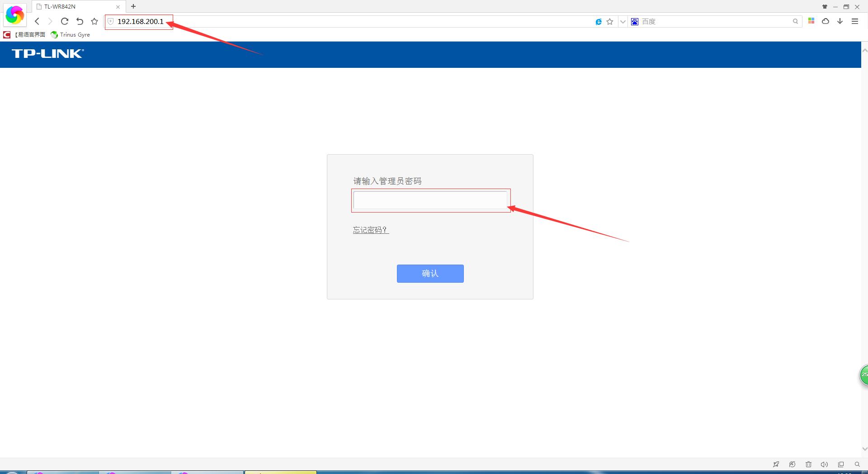Click the multi-window icon in status bar
This screenshot has width=868, height=474.
(841, 465)
